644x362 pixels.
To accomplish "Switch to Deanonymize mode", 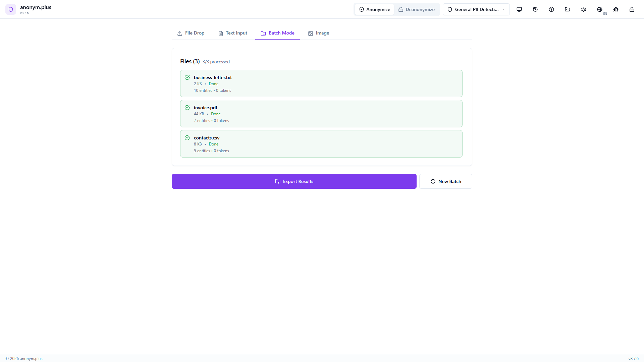I will coord(417,9).
